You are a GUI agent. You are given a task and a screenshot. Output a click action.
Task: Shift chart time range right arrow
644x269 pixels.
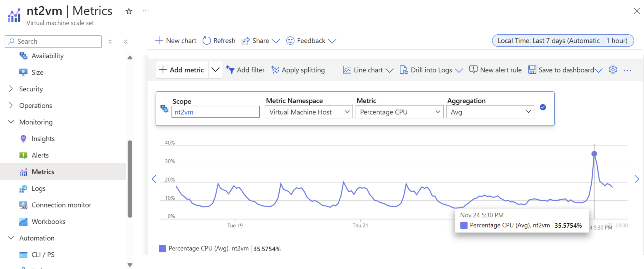click(x=637, y=179)
